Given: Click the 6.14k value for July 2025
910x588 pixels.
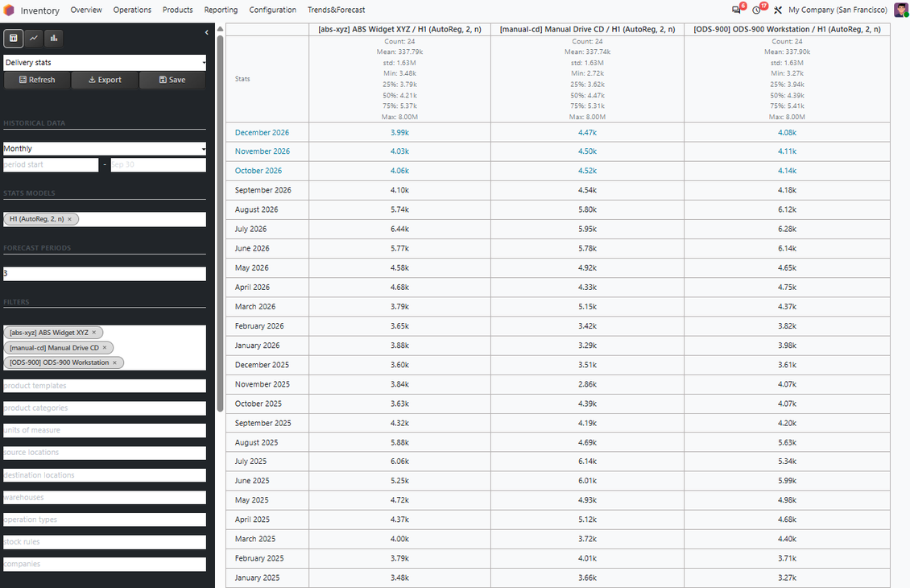Looking at the screenshot, I should pos(587,462).
